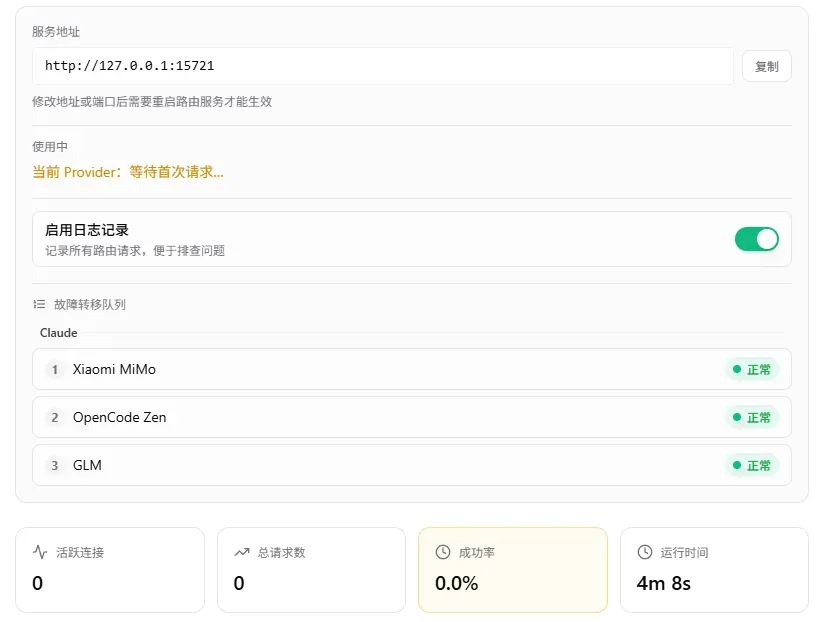Click the 服务地址 label
Viewport: 822px width, 622px height.
click(x=56, y=31)
